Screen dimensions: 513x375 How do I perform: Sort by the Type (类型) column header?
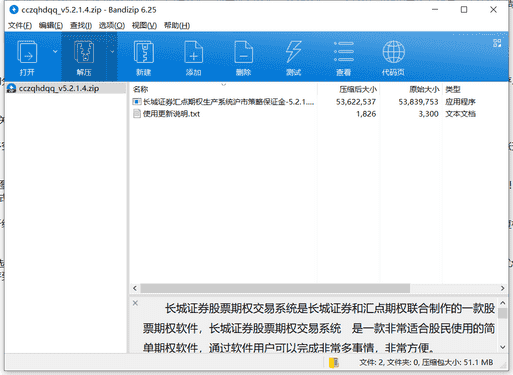[x=453, y=89]
